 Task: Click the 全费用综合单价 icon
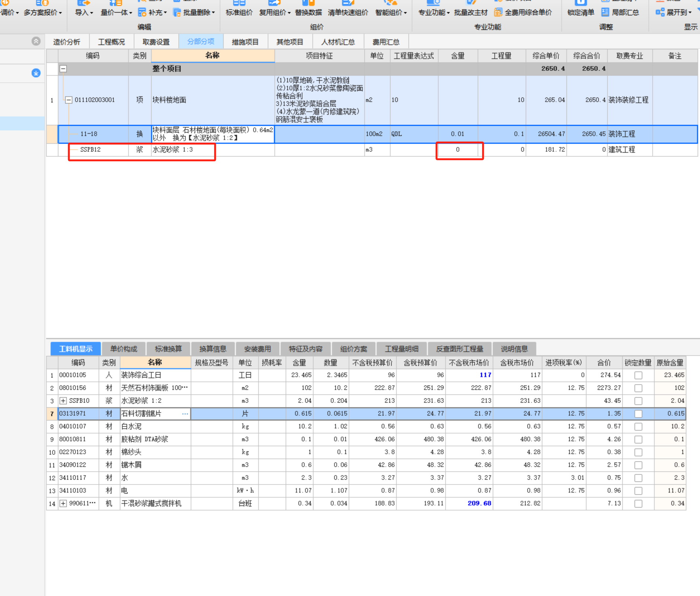(498, 12)
